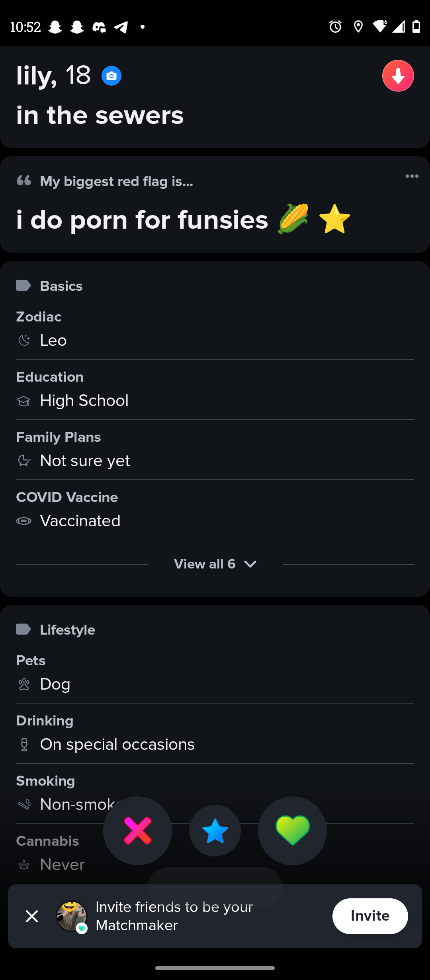Tap the blue star Super Like button
The image size is (430, 980).
pos(215,831)
